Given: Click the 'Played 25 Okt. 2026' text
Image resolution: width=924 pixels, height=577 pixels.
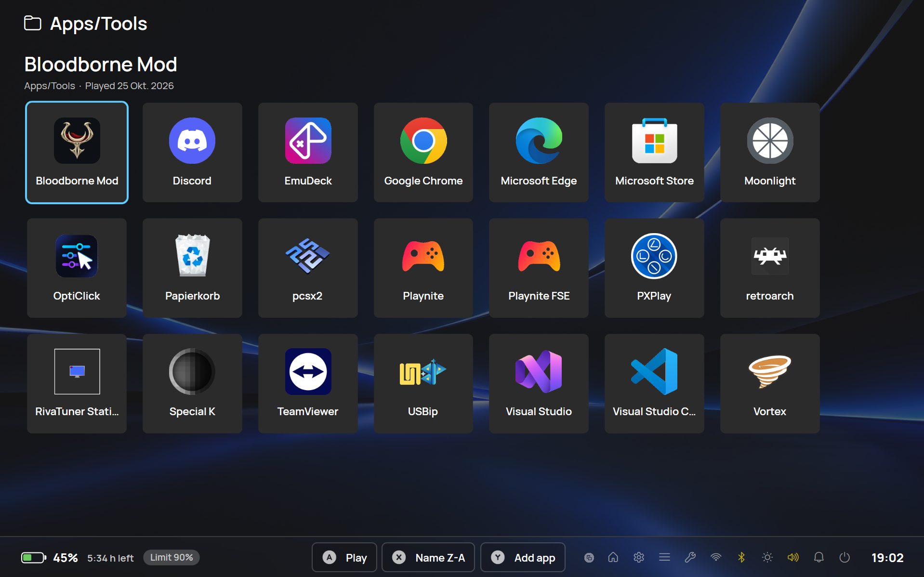Looking at the screenshot, I should click(129, 86).
